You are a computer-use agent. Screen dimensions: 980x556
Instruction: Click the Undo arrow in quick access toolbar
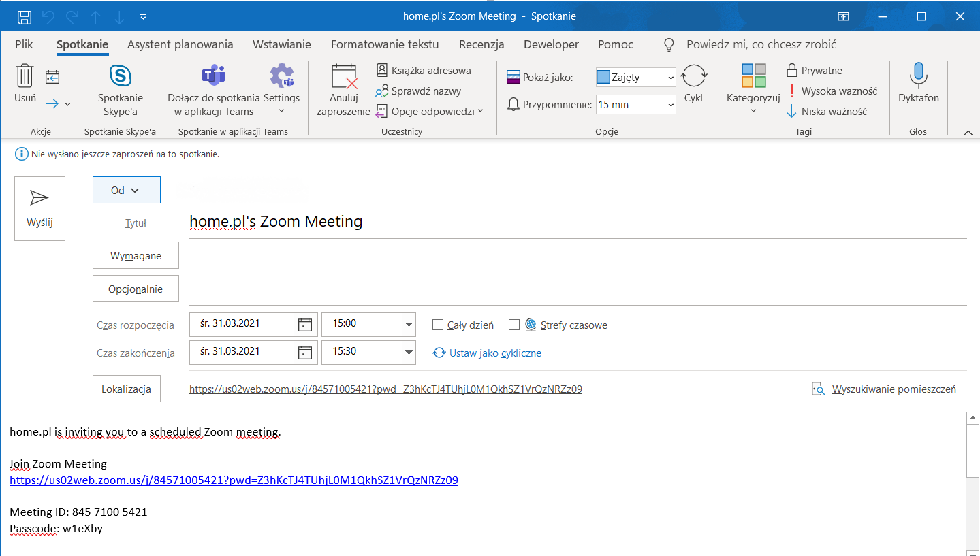[x=47, y=16]
